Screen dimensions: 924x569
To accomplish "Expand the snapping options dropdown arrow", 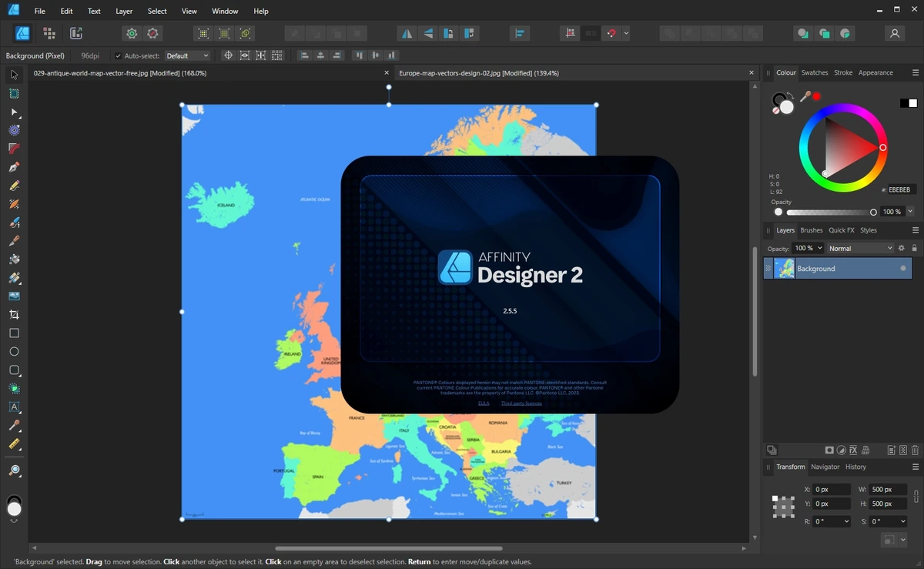I will pyautogui.click(x=626, y=33).
